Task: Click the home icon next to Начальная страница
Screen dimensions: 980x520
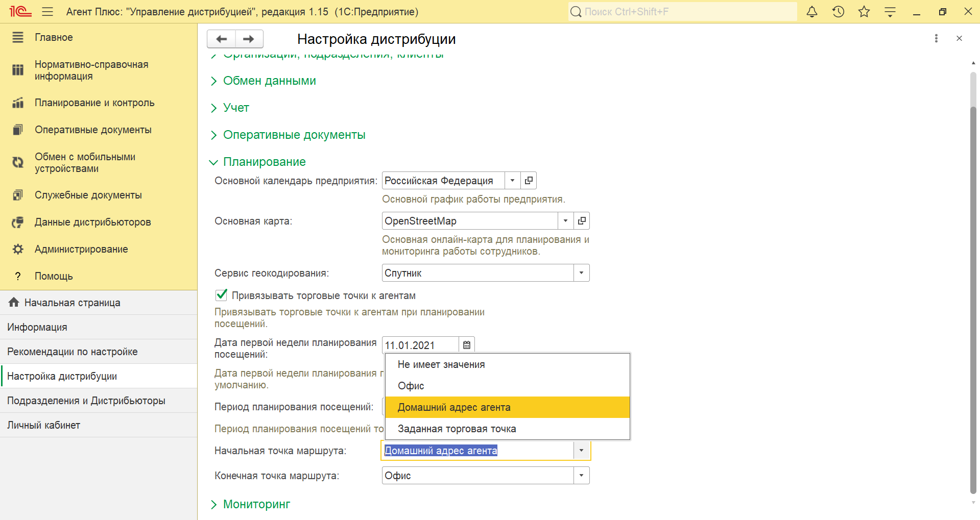Action: [x=14, y=302]
